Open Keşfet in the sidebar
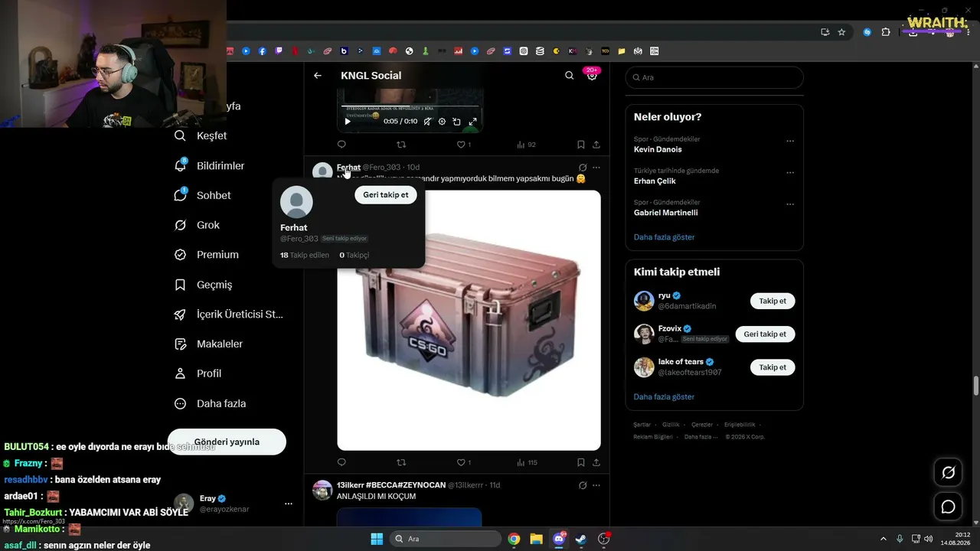 tap(201, 135)
